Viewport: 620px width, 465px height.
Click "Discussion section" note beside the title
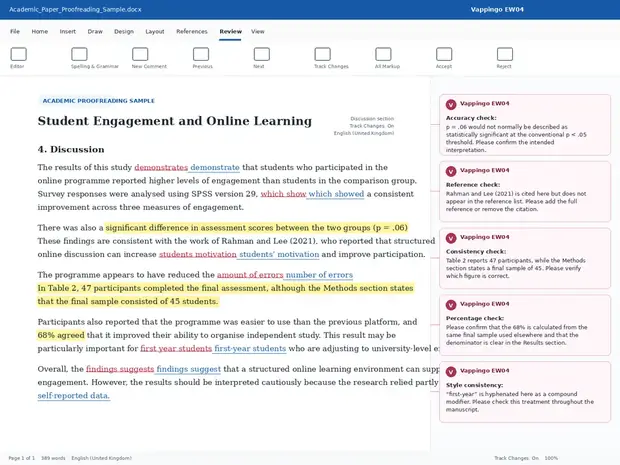372,119
